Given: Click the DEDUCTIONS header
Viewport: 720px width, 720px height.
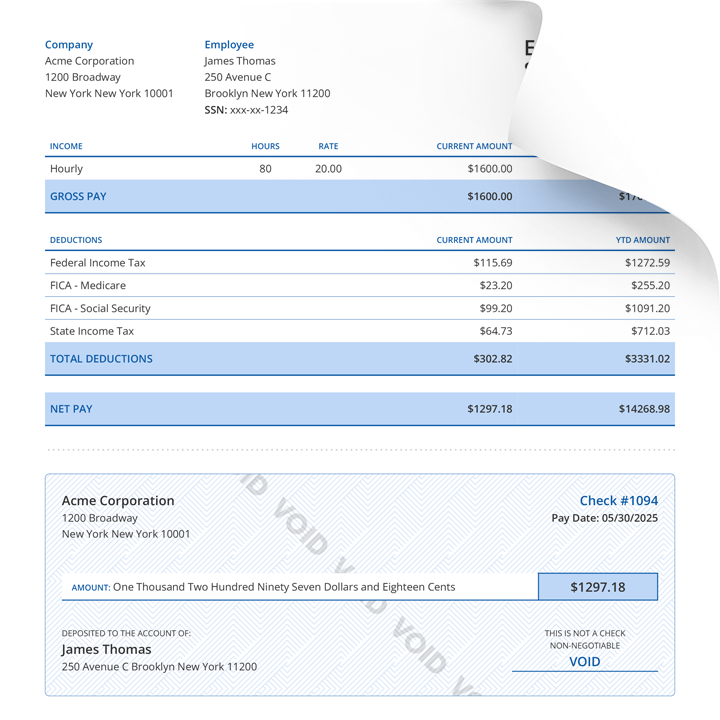Looking at the screenshot, I should [76, 240].
